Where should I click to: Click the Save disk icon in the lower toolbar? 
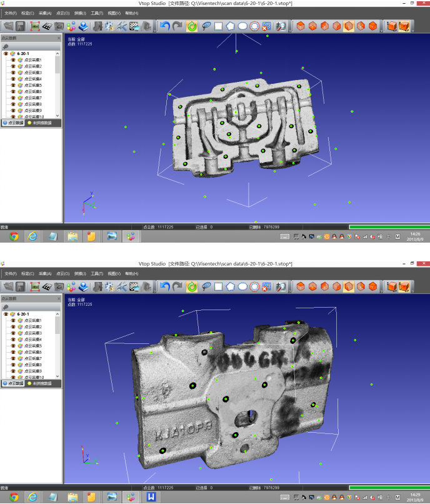point(20,286)
